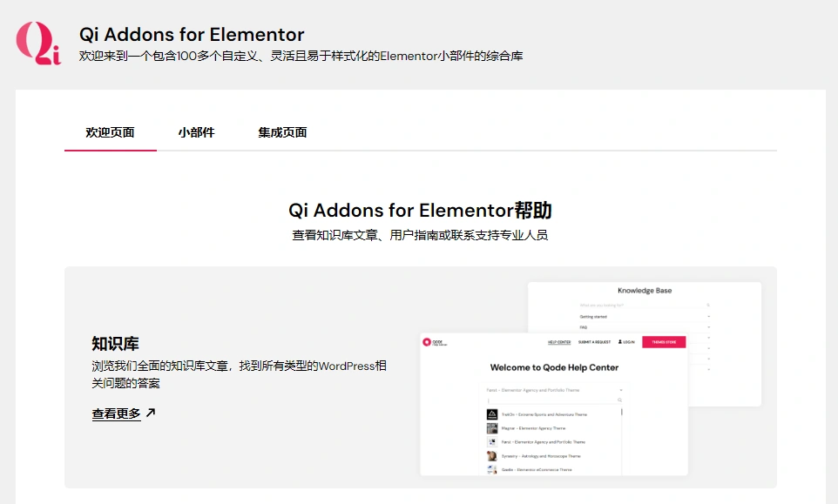Image resolution: width=838 pixels, height=504 pixels.
Task: Click the person icon next to LOG IN
Action: pyautogui.click(x=619, y=342)
